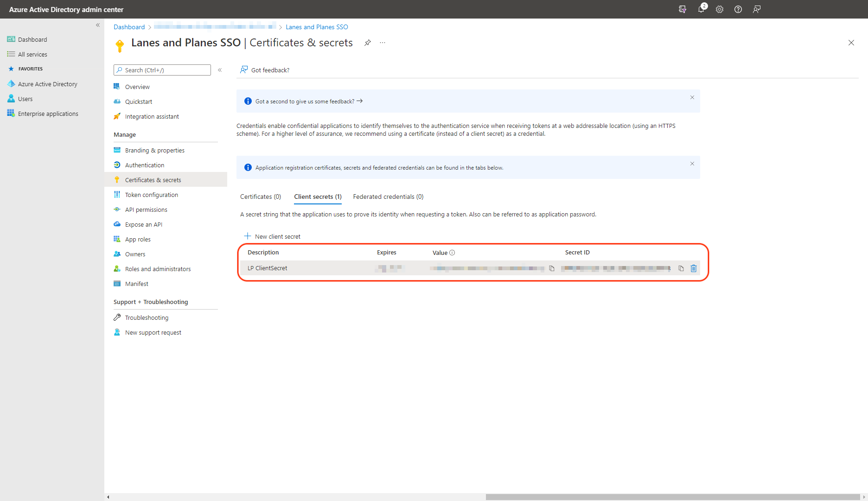Open the feedback person icon in top bar
This screenshot has height=501, width=868.
pyautogui.click(x=757, y=9)
